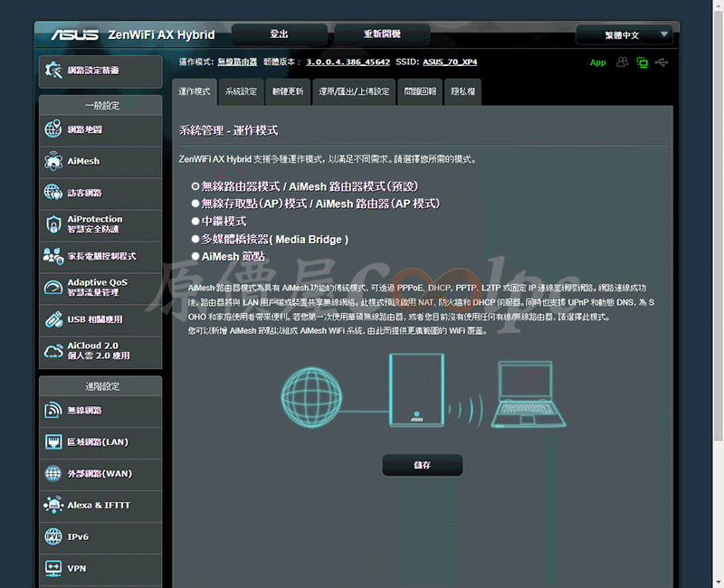Click the IPv6 sidebar icon
Image resolution: width=724 pixels, height=588 pixels.
click(53, 536)
